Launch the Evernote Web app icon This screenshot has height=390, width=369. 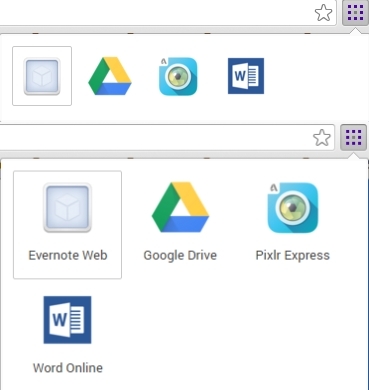tap(67, 207)
